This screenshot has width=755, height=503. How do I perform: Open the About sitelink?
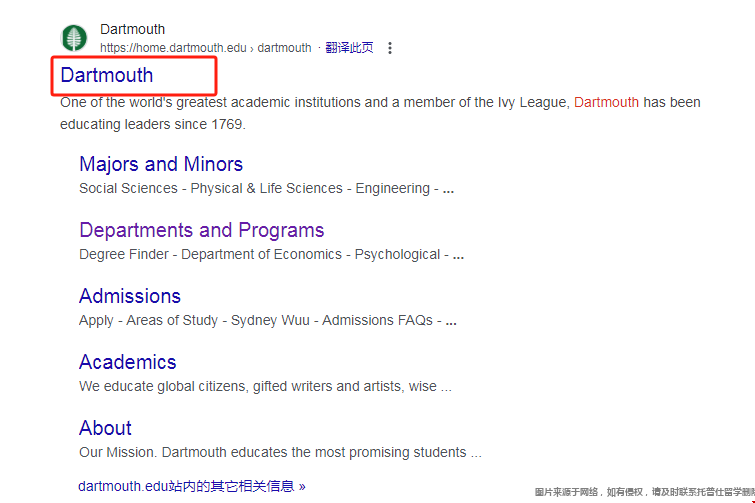tap(105, 428)
